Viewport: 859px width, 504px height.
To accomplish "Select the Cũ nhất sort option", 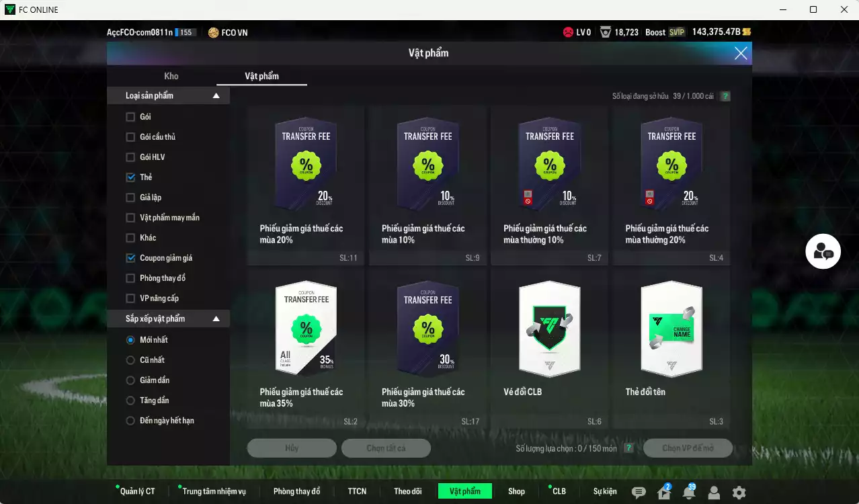I will 130,360.
